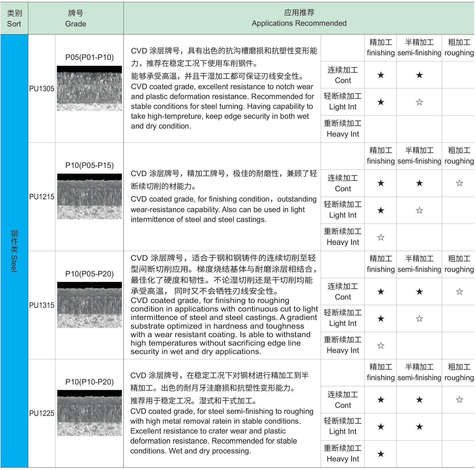The height and width of the screenshot is (470, 476).
Task: Open the PU1225 coating micrograph image
Action: [89, 413]
